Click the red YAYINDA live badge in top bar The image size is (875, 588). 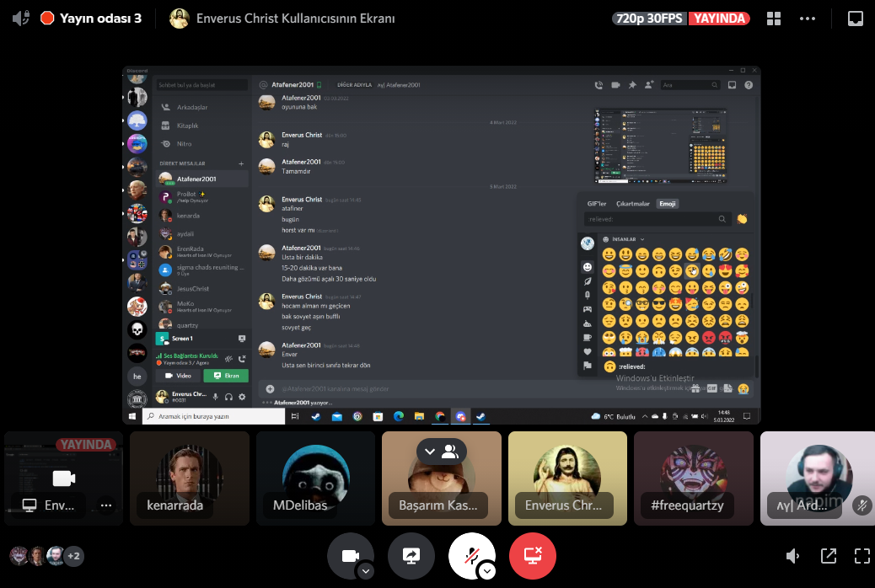719,19
